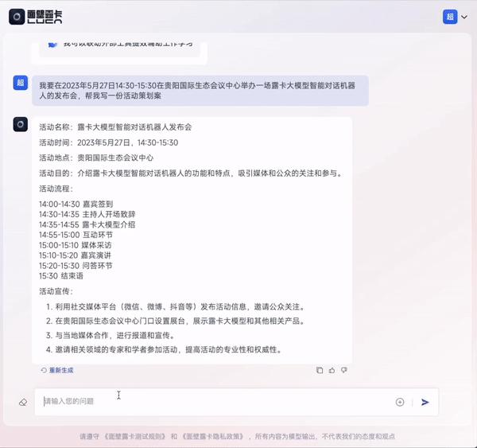Click the user message about 贵阳国际生态会议中心
477x448 pixels.
[200, 91]
